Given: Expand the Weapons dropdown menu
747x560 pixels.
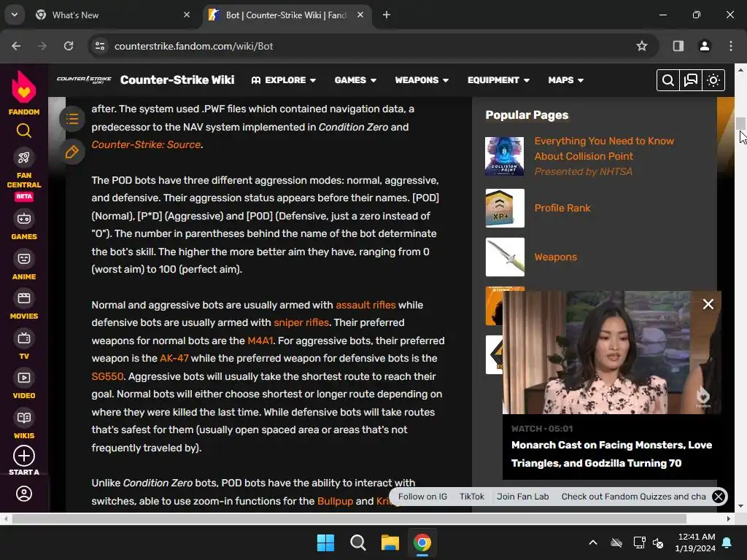Looking at the screenshot, I should [422, 80].
